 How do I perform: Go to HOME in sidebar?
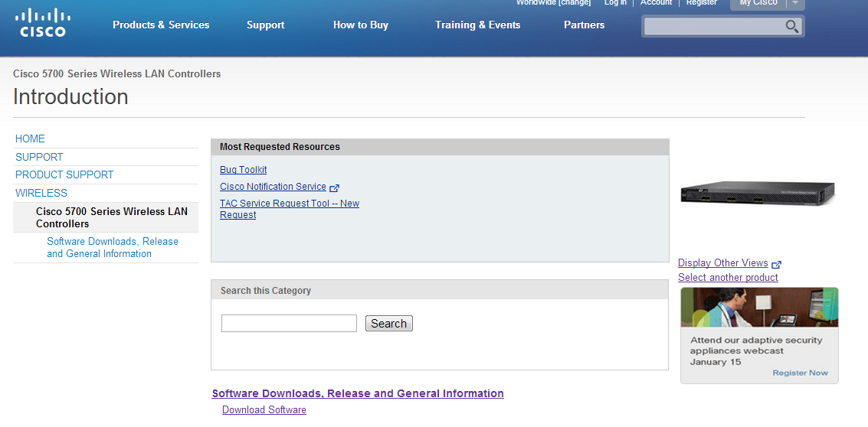pyautogui.click(x=31, y=139)
